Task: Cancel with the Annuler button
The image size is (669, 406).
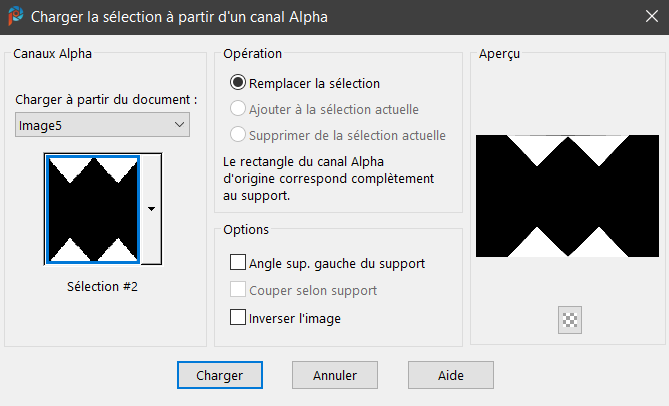Action: click(335, 375)
